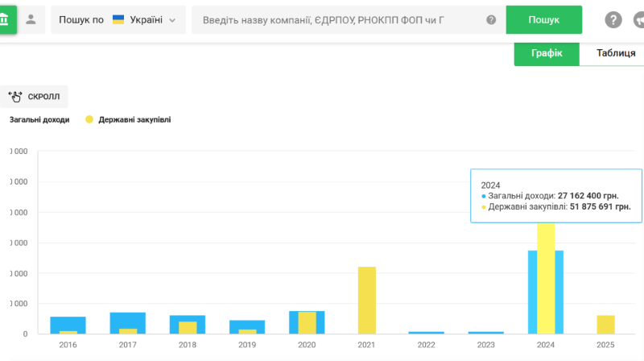This screenshot has width=644, height=361.
Task: Click the yellow Державні закупівлі legend dot
Action: click(89, 119)
